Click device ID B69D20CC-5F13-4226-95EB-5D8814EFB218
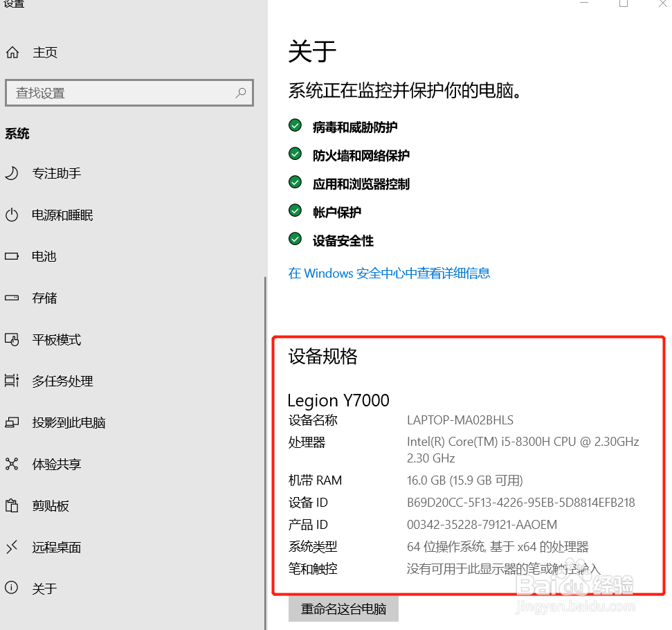 click(x=520, y=502)
